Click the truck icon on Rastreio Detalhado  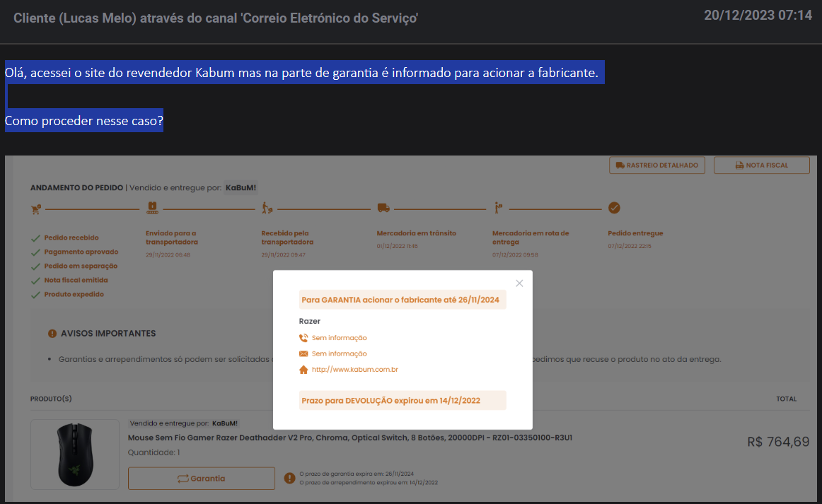tap(620, 165)
